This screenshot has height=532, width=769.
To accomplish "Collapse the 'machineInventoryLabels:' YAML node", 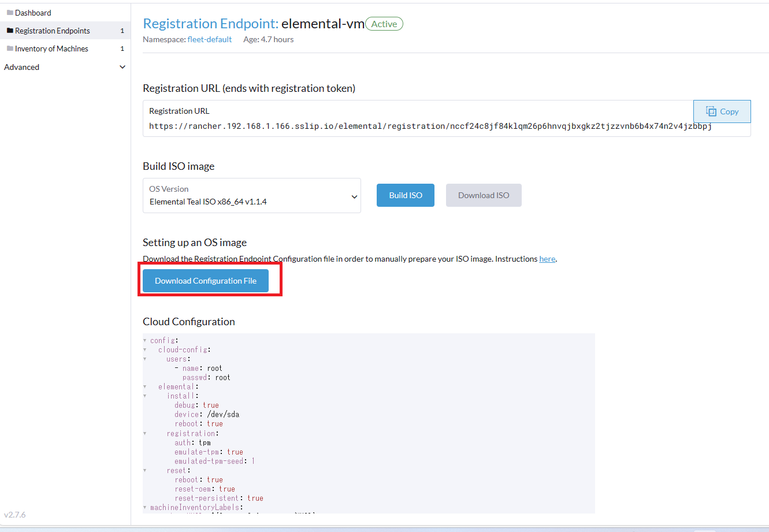I will coord(145,507).
